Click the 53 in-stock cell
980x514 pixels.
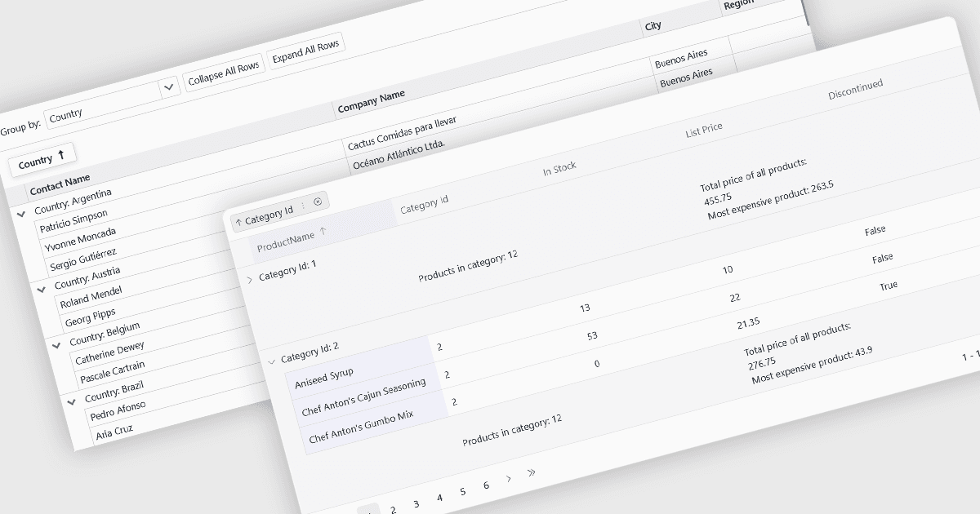592,336
